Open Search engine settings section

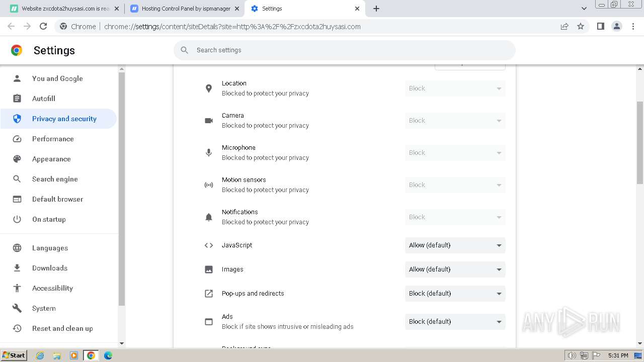click(x=58, y=179)
